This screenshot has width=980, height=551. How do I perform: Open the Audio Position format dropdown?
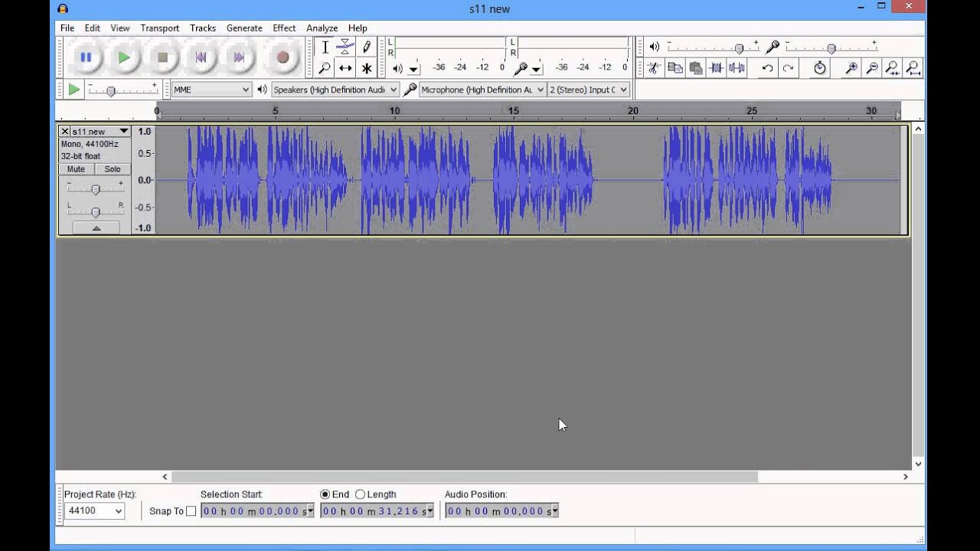click(554, 511)
